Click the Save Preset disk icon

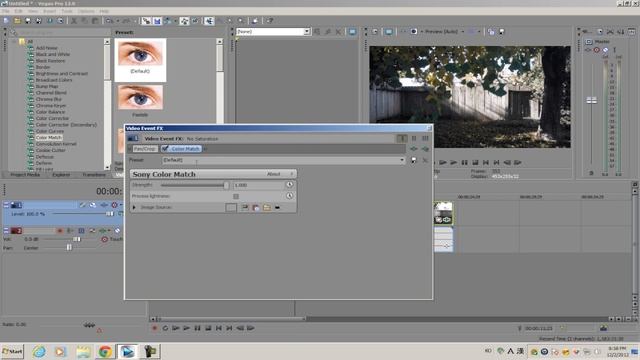pos(414,160)
